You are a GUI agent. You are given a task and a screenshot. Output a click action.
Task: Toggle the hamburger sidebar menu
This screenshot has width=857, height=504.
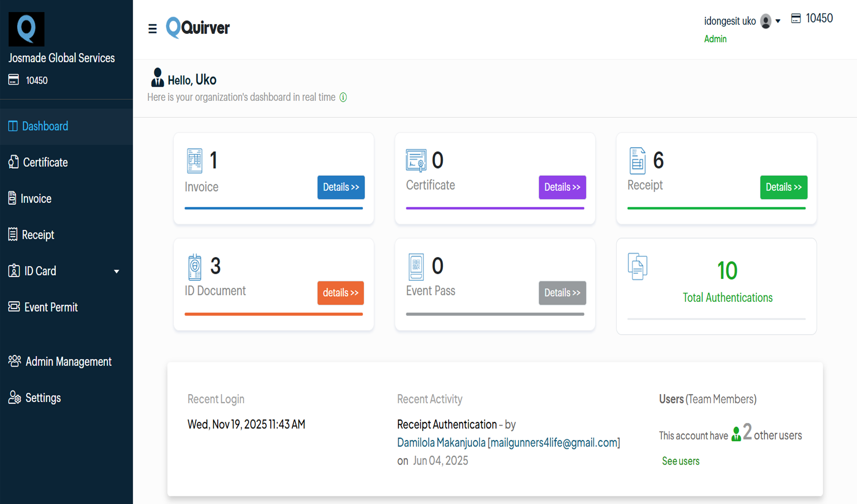152,29
